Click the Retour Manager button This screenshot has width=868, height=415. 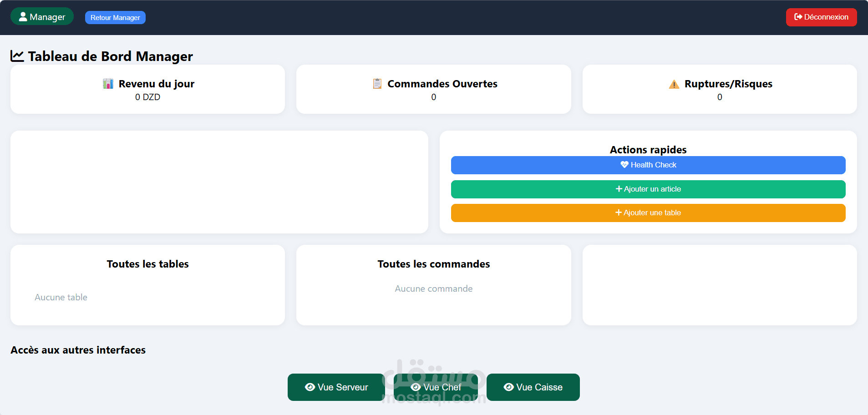pos(115,18)
